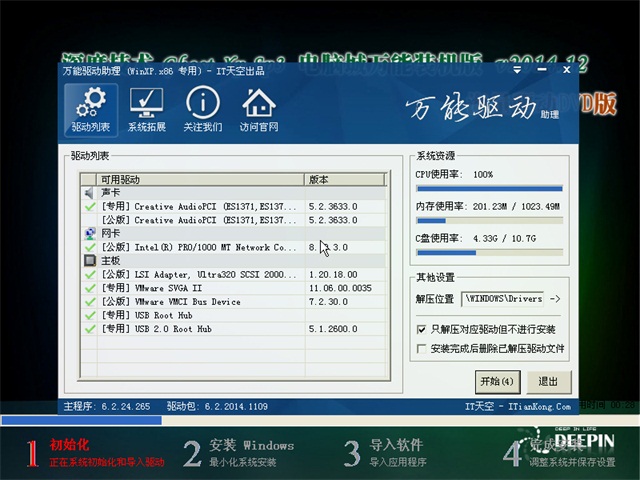The image size is (640, 480).
Task: Open 访问官网 home icon
Action: click(x=259, y=109)
